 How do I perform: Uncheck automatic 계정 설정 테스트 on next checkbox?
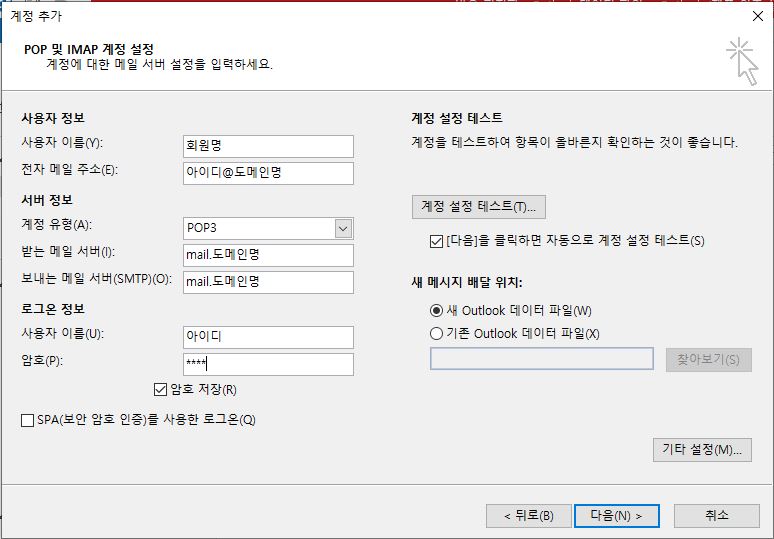tap(435, 240)
